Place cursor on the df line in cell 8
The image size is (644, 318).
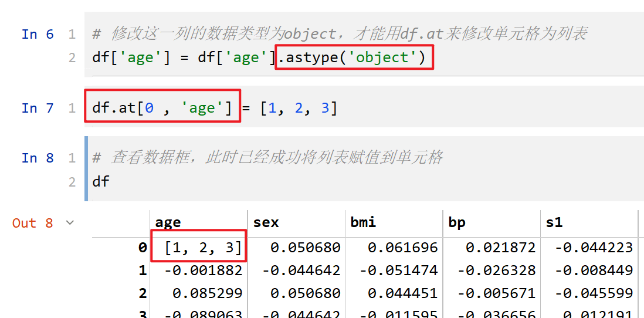[x=101, y=181]
